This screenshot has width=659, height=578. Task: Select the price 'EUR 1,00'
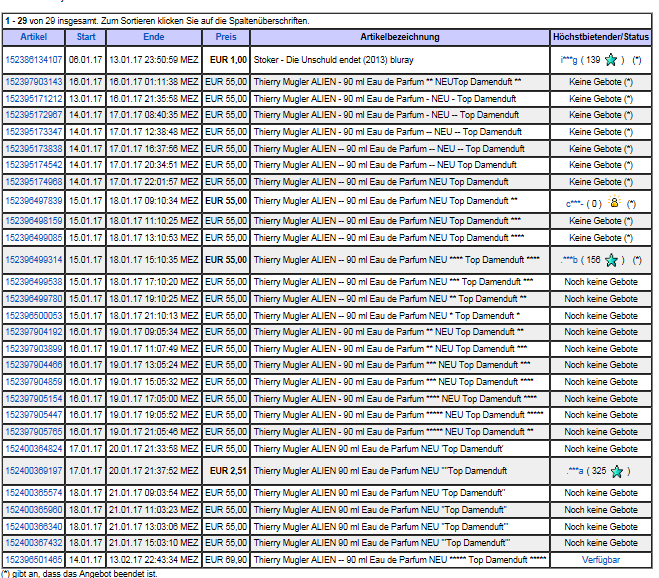click(228, 60)
